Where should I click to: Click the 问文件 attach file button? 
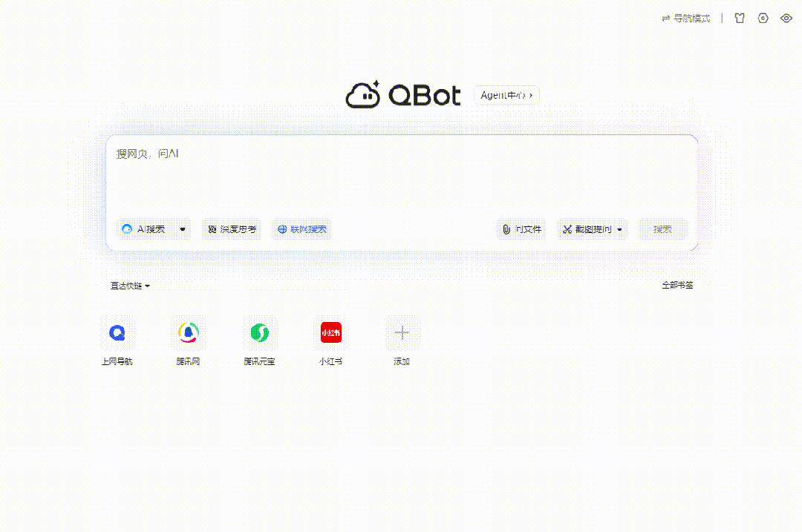tap(521, 229)
